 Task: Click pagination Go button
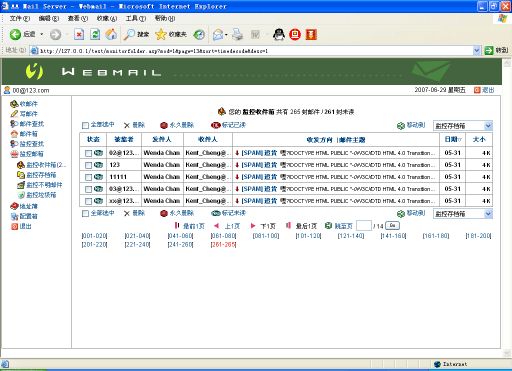point(392,226)
